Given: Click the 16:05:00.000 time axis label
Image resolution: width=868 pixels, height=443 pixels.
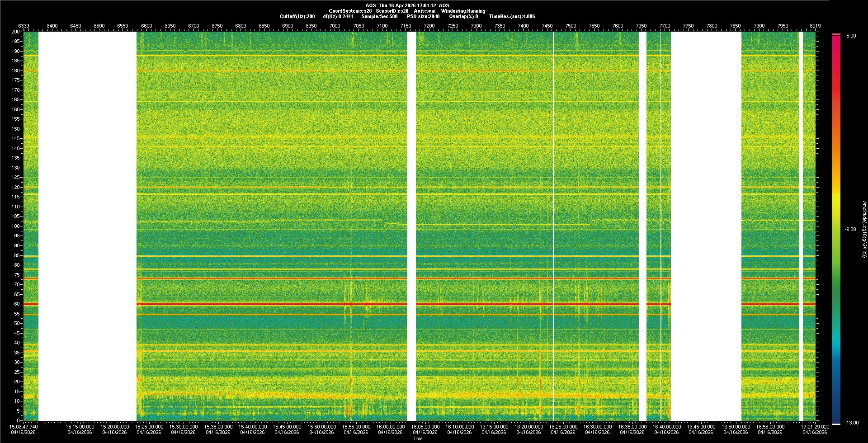Looking at the screenshot, I should click(x=425, y=426).
